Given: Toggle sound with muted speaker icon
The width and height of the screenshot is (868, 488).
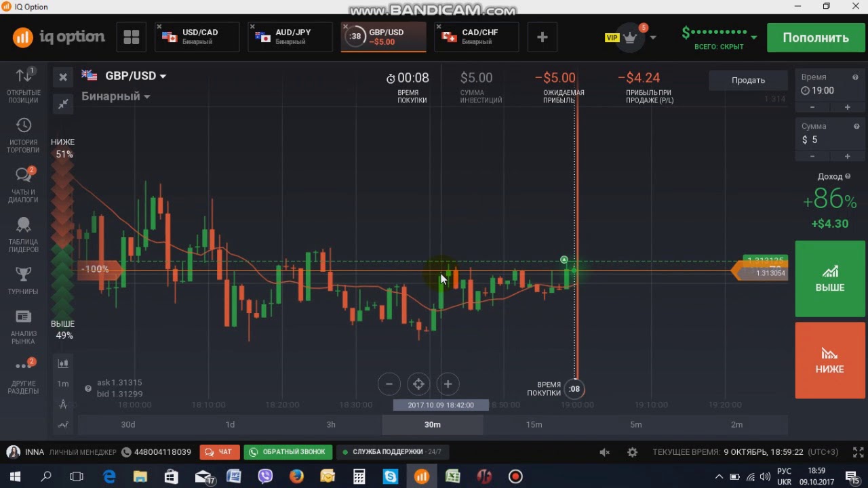Looking at the screenshot, I should point(605,452).
